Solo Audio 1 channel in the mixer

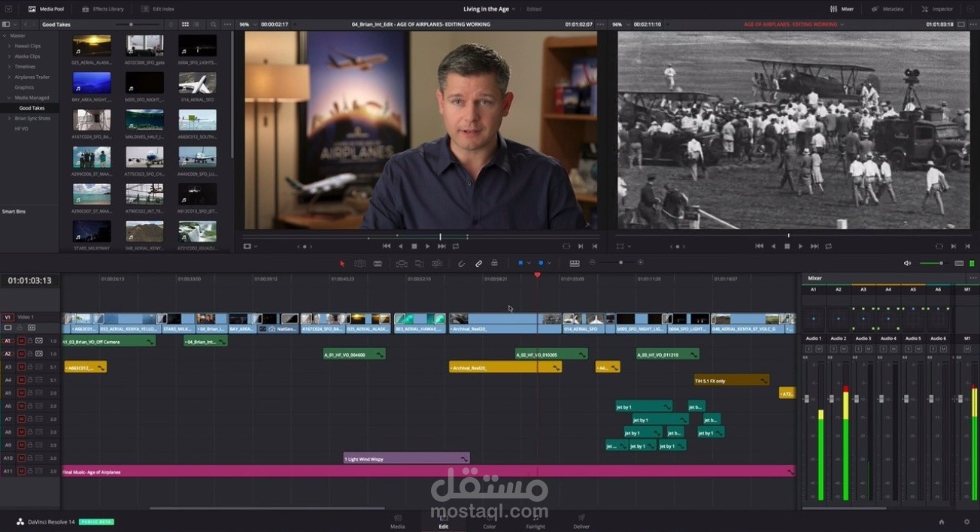click(809, 349)
